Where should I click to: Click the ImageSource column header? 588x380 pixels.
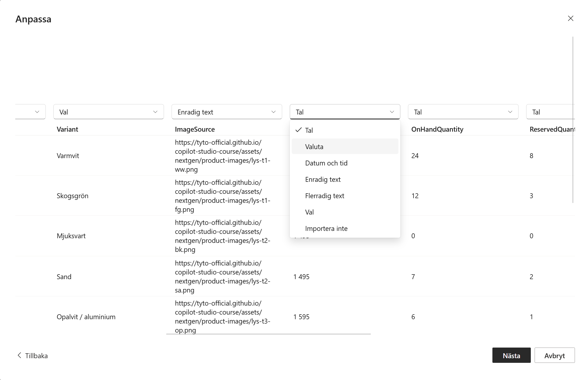click(x=195, y=129)
